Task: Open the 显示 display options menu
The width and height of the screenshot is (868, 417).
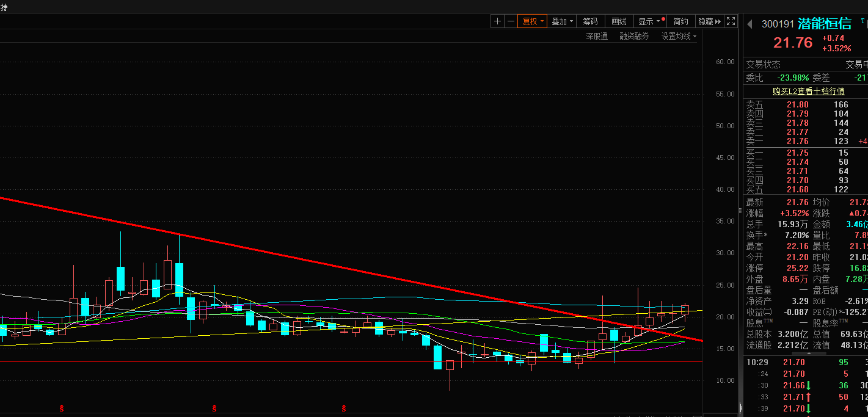Action: (649, 21)
